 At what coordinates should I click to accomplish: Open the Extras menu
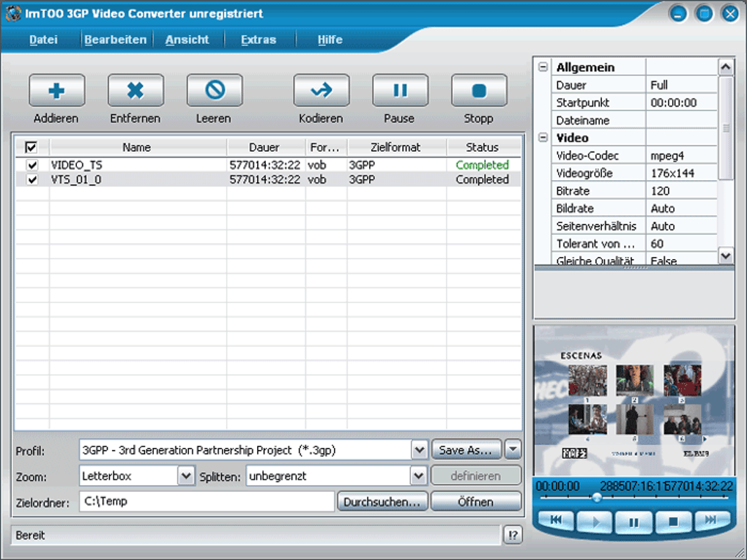click(x=259, y=40)
